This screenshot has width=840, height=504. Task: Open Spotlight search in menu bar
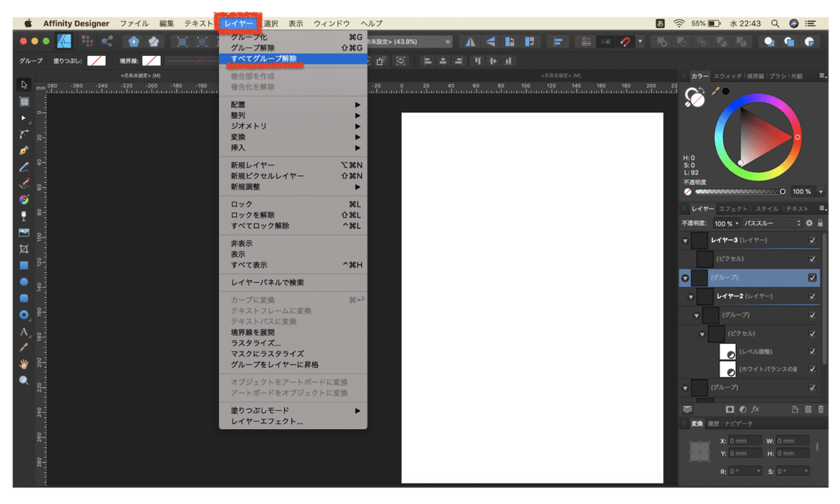pos(775,23)
